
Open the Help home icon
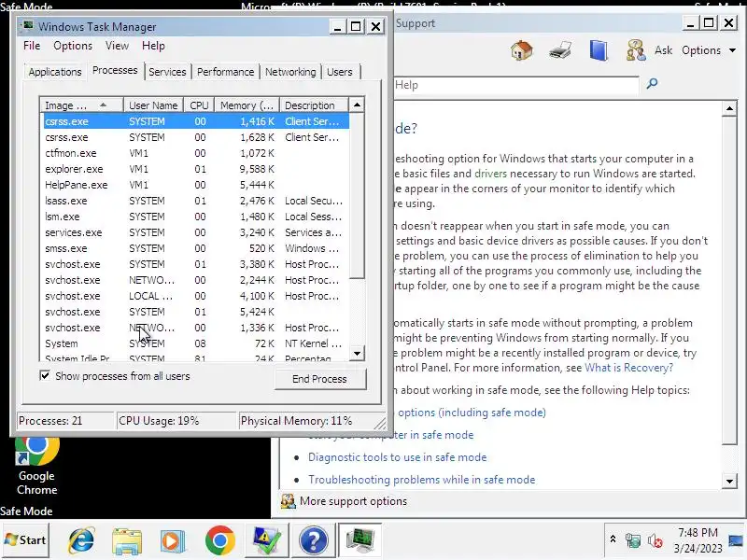(522, 50)
